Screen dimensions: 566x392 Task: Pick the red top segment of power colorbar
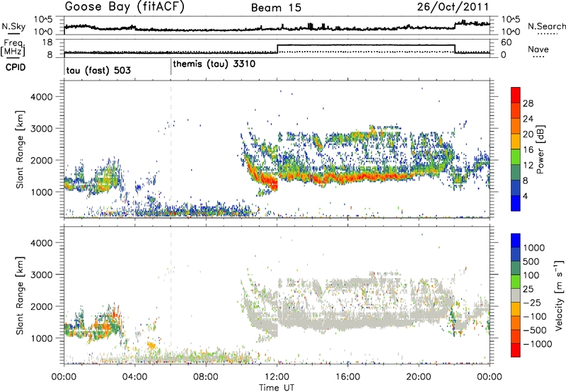pyautogui.click(x=516, y=96)
